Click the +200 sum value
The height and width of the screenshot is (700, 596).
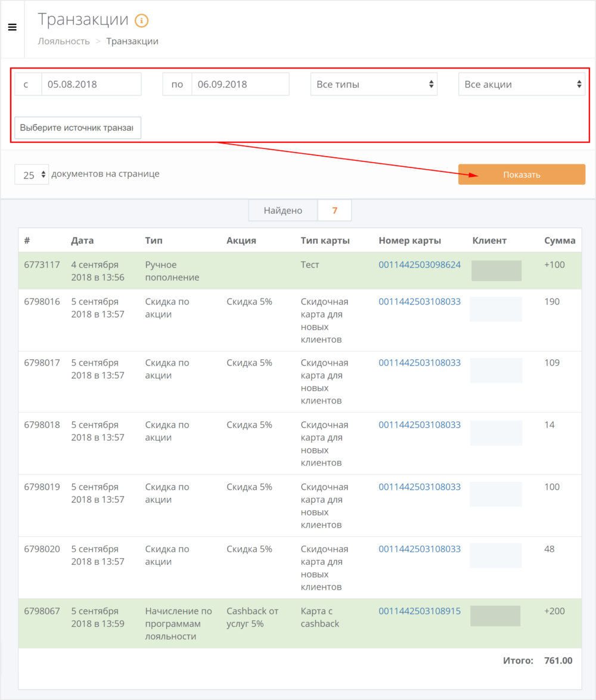point(554,611)
